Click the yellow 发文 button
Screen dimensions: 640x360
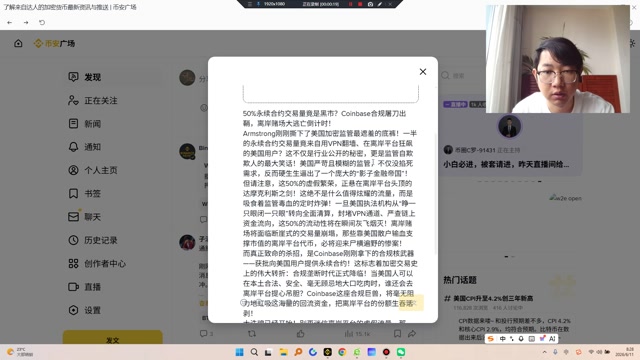pyautogui.click(x=113, y=338)
